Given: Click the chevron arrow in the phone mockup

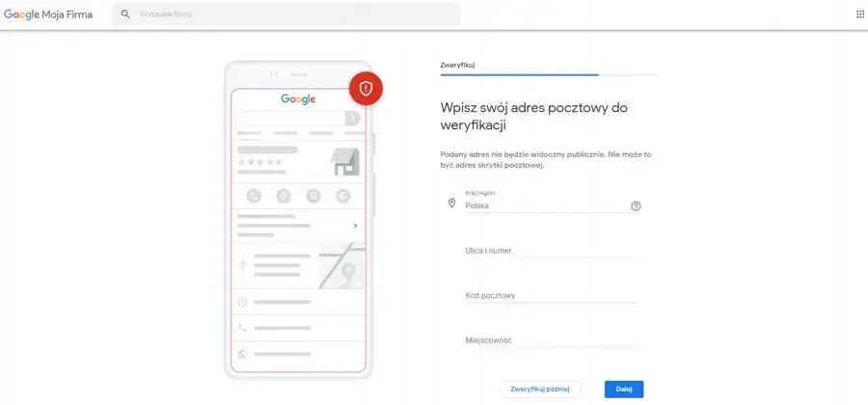Looking at the screenshot, I should pos(355,226).
